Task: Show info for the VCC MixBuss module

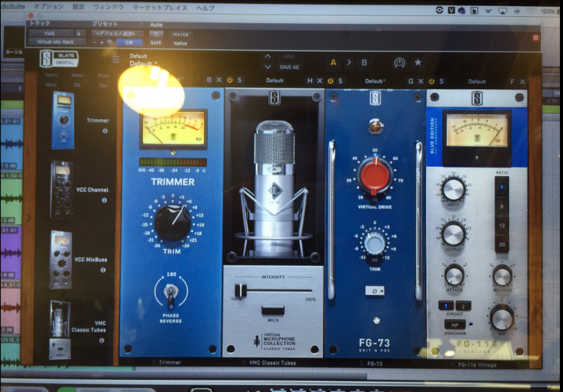Action: point(103,270)
